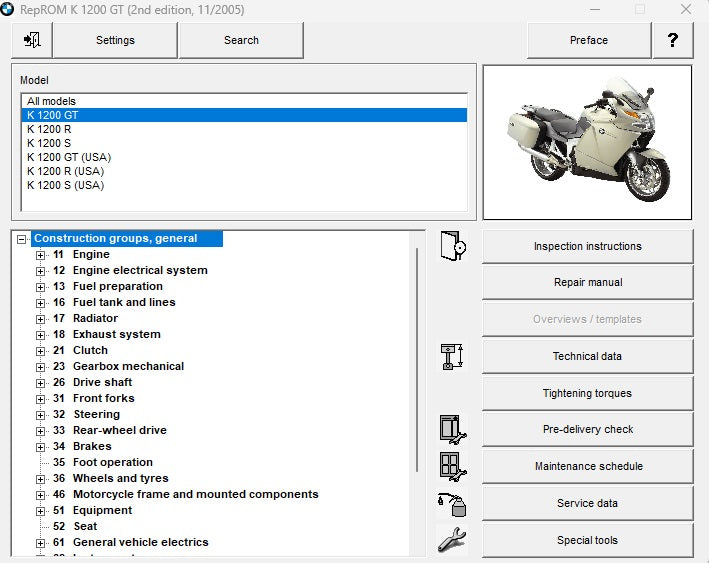Click the service data oil can icon

point(452,504)
